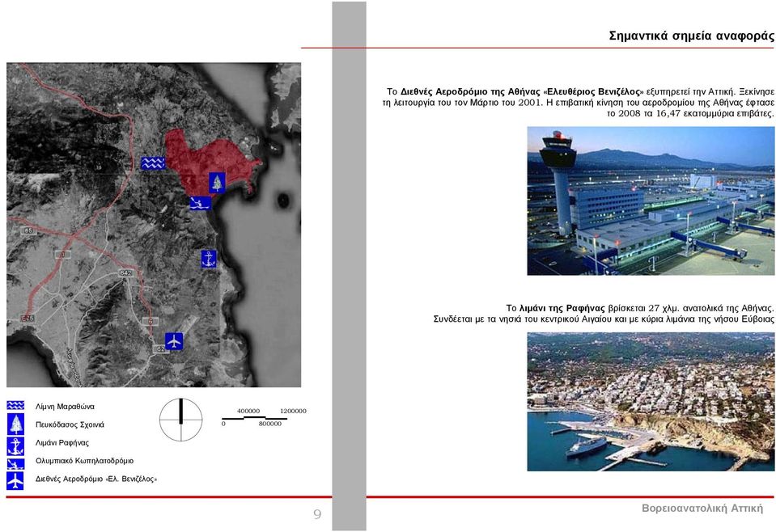
Task: Click the road marker E75 on the map
Action: (x=28, y=319)
